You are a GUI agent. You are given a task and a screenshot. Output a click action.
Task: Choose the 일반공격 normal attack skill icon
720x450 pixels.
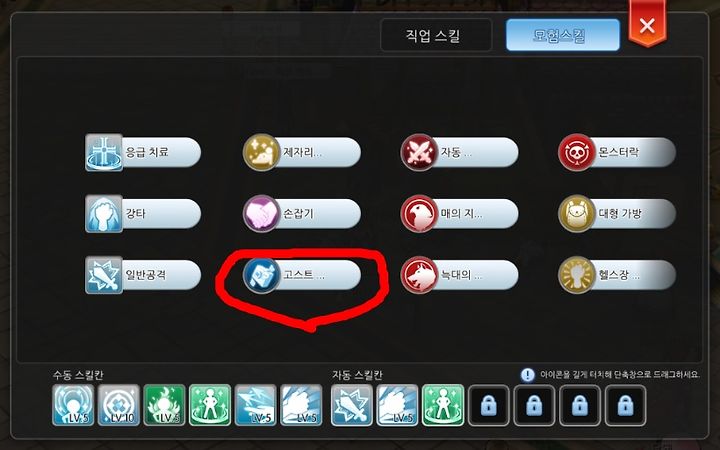pyautogui.click(x=104, y=275)
